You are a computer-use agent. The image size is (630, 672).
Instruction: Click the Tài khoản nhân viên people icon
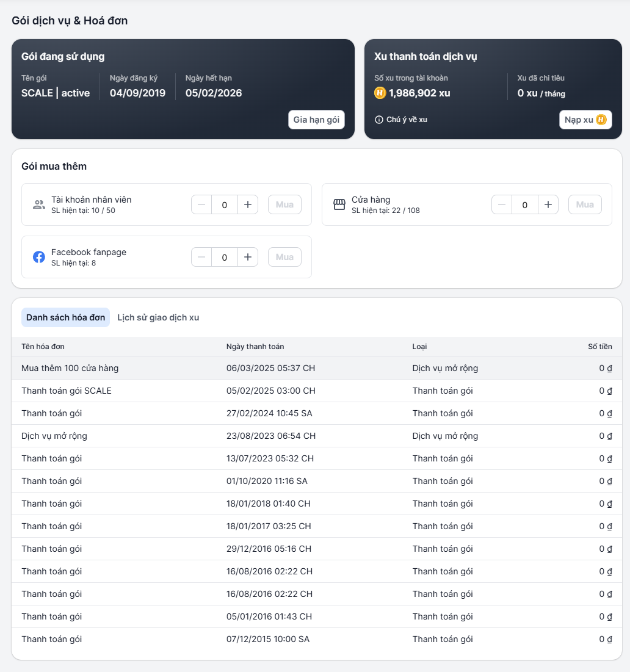[x=39, y=204]
